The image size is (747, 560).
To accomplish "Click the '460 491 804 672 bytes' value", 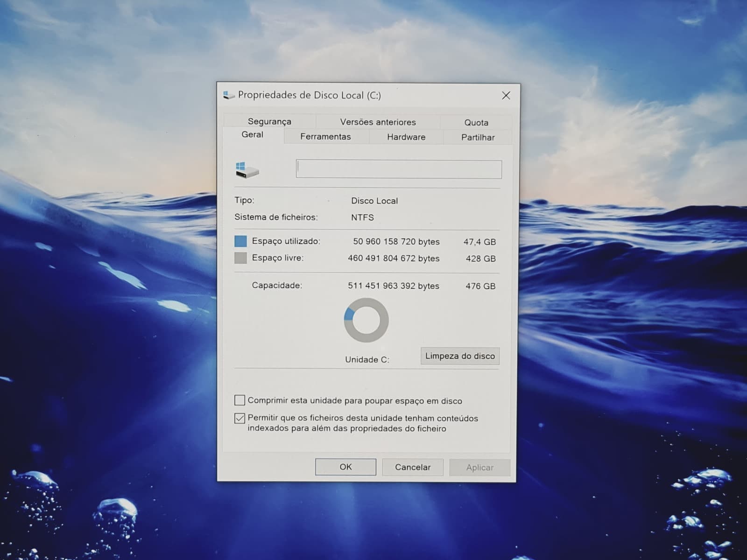I will pyautogui.click(x=394, y=259).
